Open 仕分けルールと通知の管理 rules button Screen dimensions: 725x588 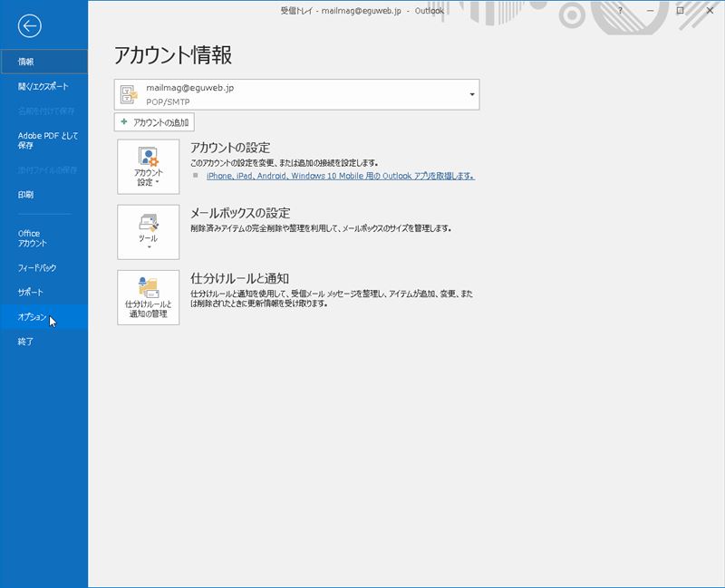click(149, 297)
